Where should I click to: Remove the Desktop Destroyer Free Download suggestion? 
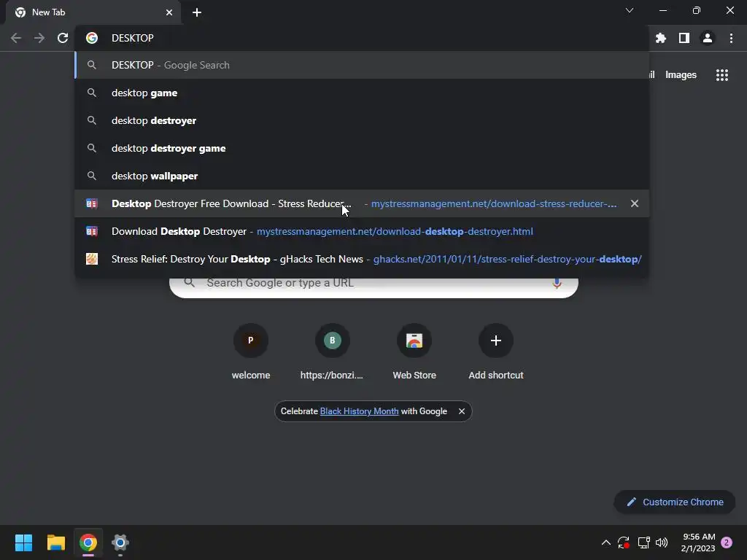pos(635,204)
